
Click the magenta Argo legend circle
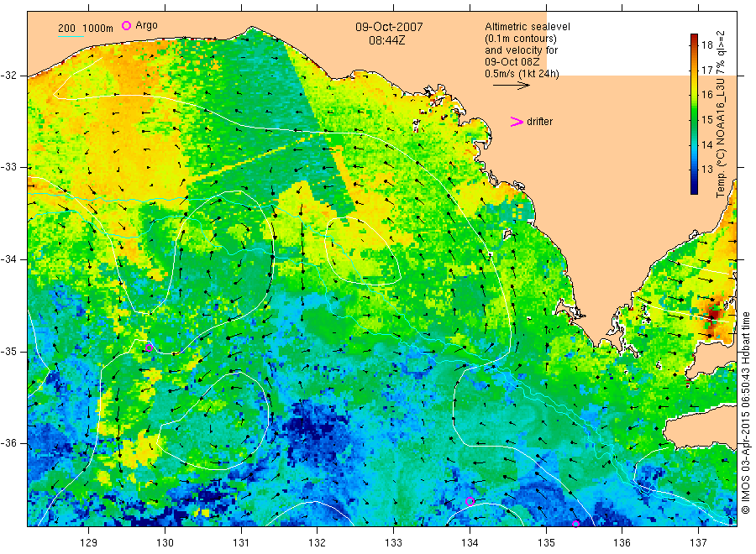point(126,25)
